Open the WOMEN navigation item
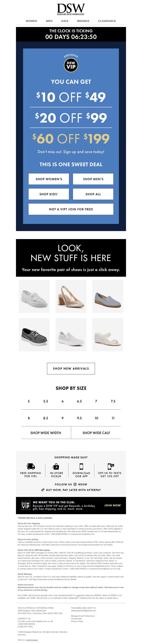Image resolution: width=142 pixels, height=644 pixels. pos(31,21)
